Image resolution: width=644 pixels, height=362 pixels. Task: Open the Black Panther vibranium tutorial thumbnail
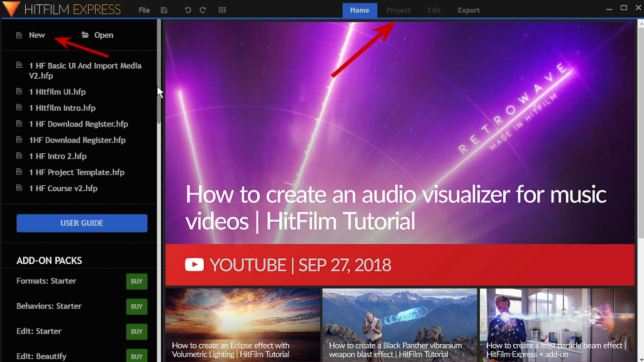coord(399,325)
